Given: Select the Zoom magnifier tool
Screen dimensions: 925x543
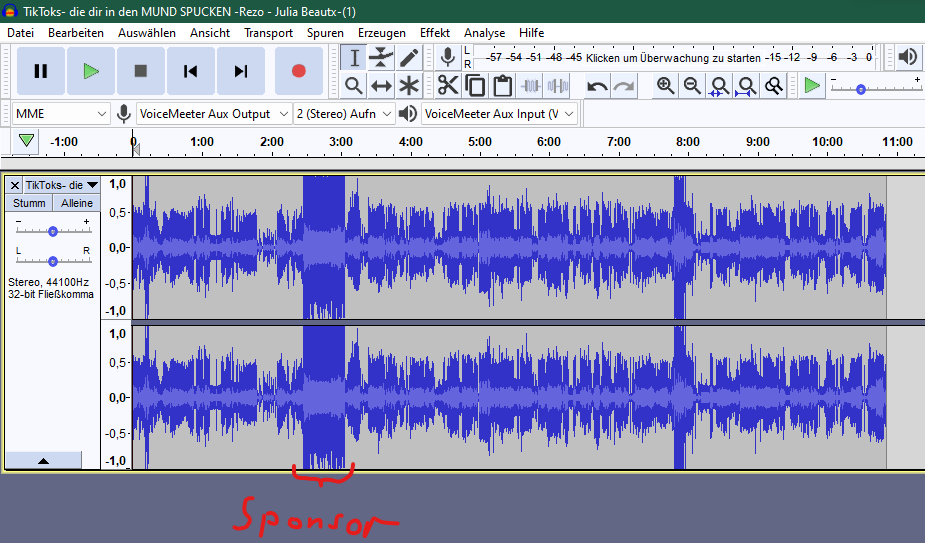Looking at the screenshot, I should [354, 86].
